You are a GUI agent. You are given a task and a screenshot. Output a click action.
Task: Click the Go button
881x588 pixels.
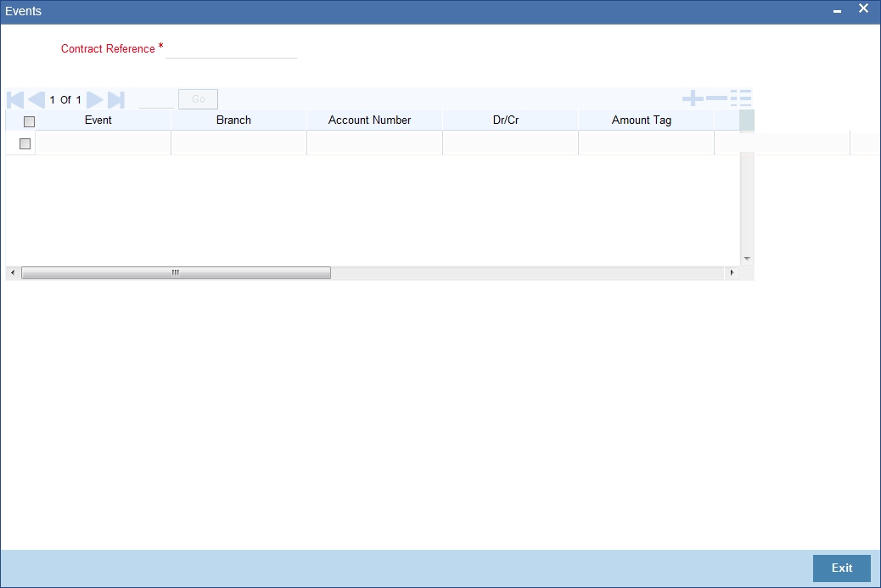(199, 99)
